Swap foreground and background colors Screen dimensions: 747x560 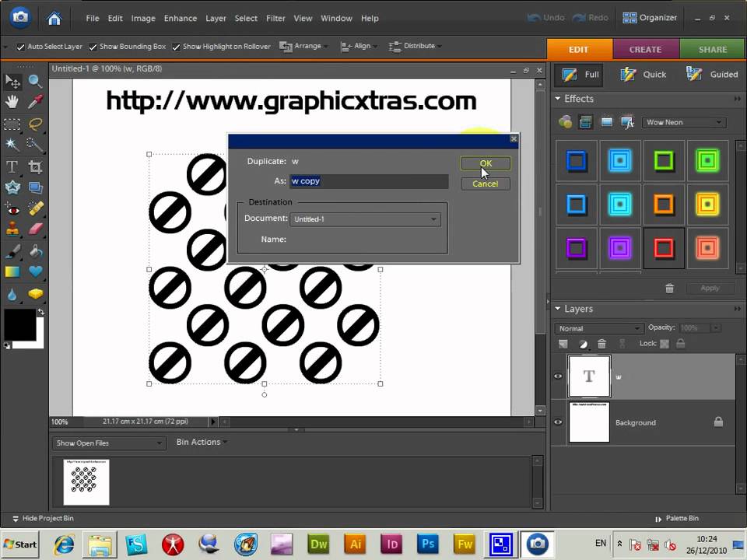(x=41, y=313)
